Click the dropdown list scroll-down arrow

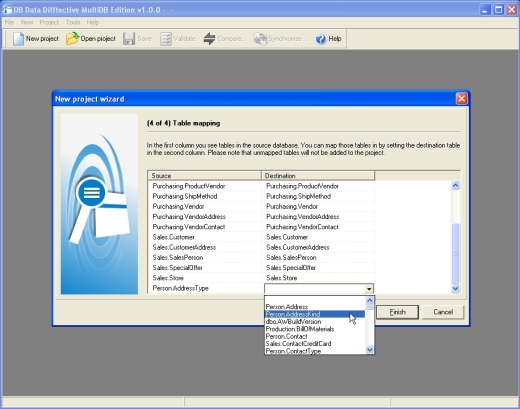point(369,350)
